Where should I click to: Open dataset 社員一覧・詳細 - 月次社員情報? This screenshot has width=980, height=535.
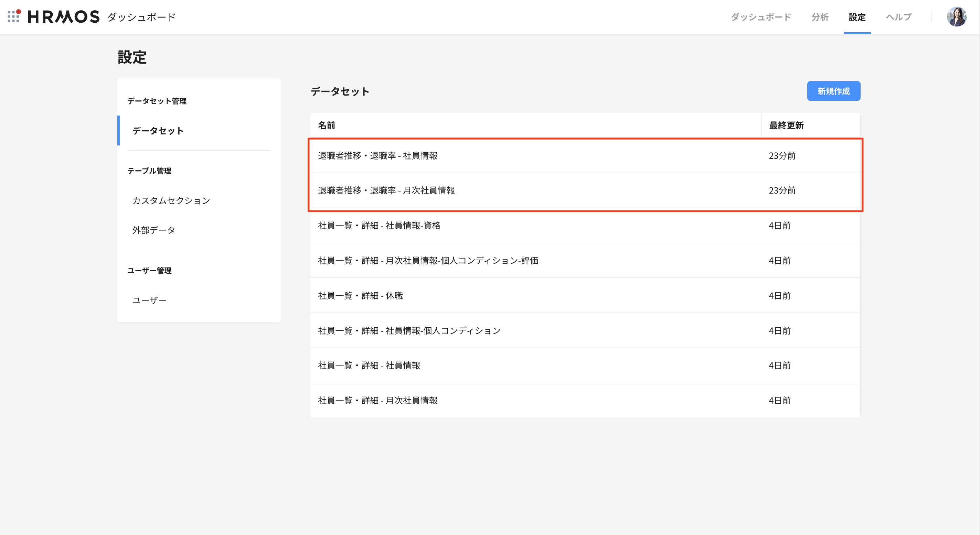click(x=378, y=400)
